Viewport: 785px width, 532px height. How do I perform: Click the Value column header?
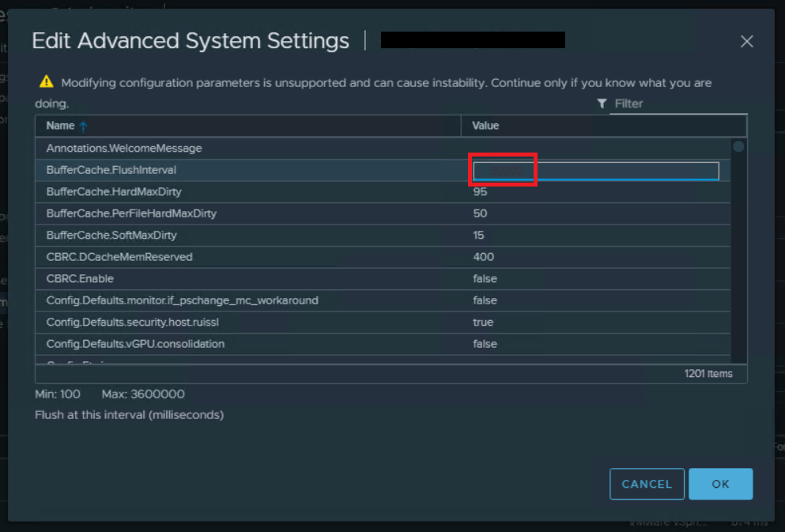[485, 126]
